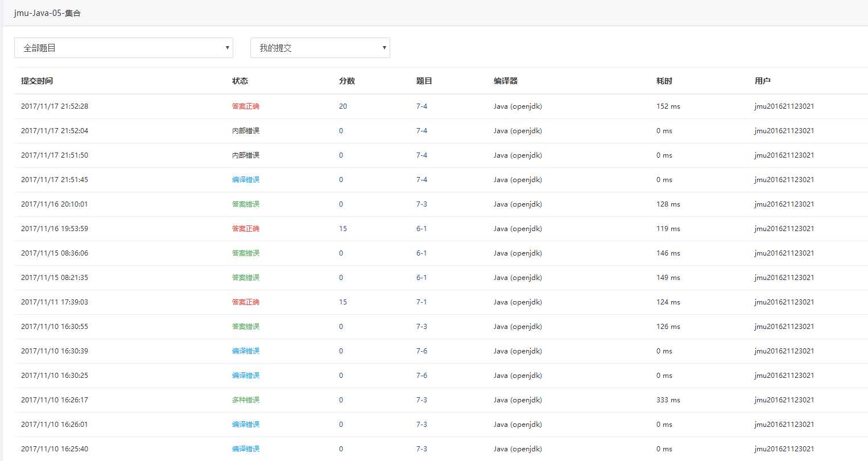The height and width of the screenshot is (461, 868).
Task: Select the 128 ms duration cell
Action: (x=668, y=204)
